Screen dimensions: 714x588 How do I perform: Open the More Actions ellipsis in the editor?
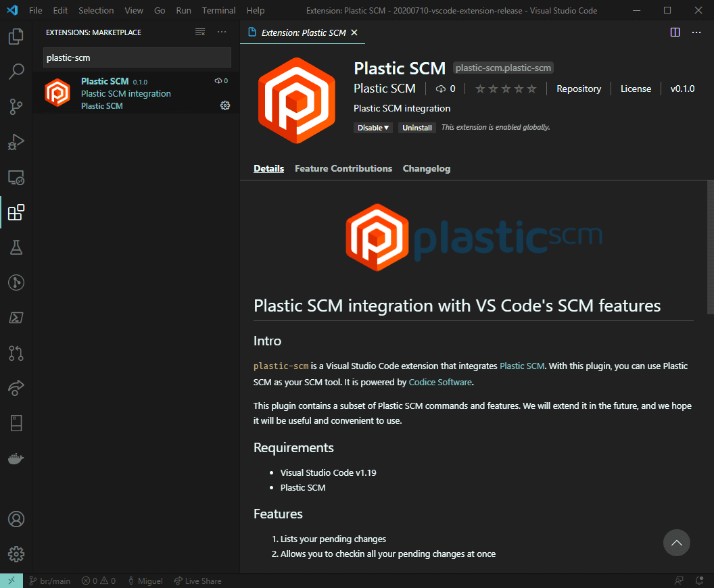pyautogui.click(x=696, y=32)
